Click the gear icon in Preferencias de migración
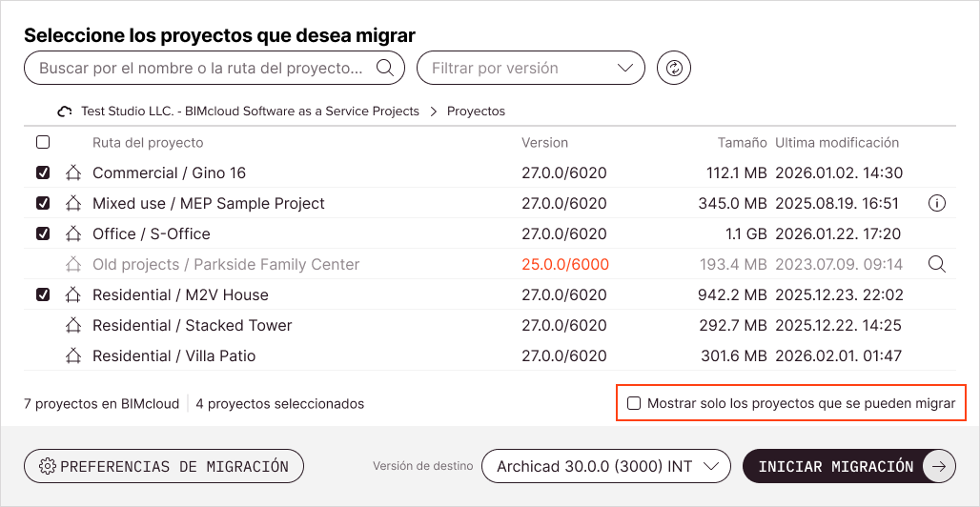The height and width of the screenshot is (507, 980). pos(48,466)
